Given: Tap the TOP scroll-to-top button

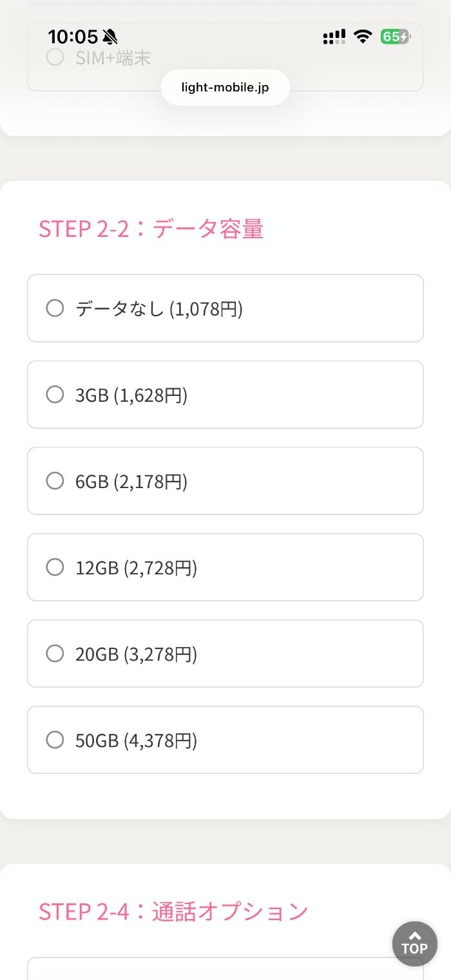Looking at the screenshot, I should click(x=415, y=944).
